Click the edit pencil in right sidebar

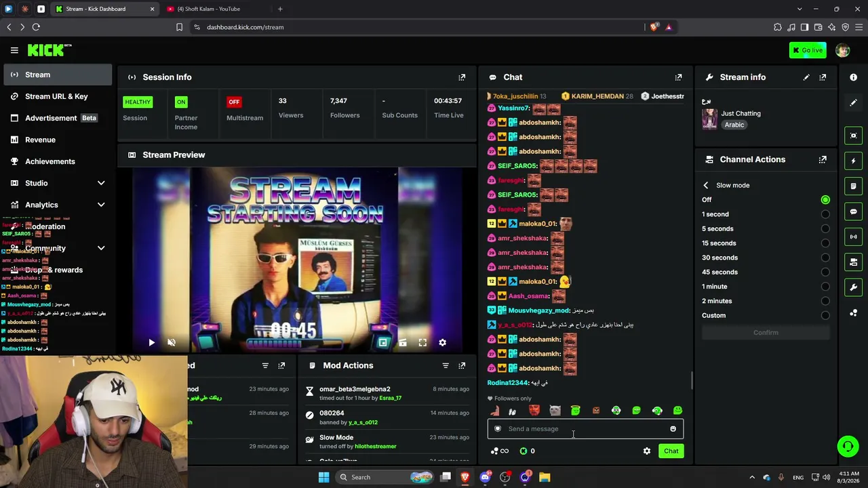pos(853,103)
